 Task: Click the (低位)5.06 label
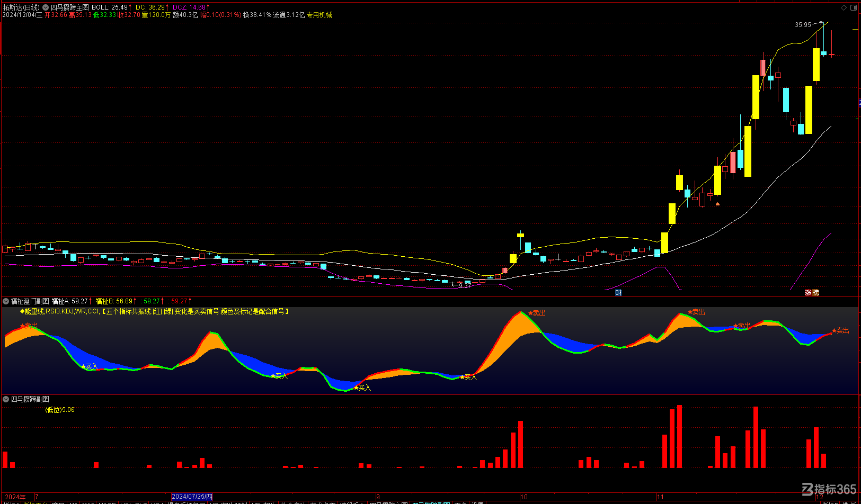coord(60,410)
